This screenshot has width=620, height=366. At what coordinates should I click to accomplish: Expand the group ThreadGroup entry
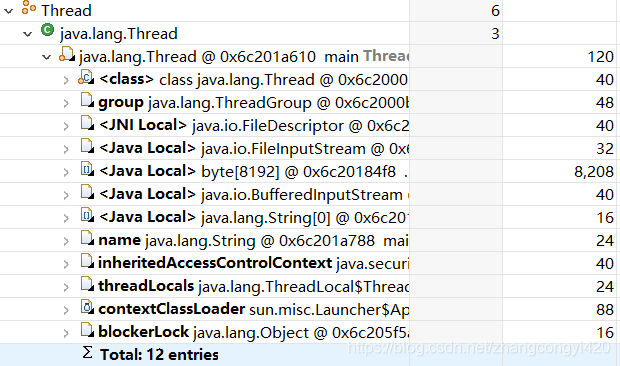(66, 103)
